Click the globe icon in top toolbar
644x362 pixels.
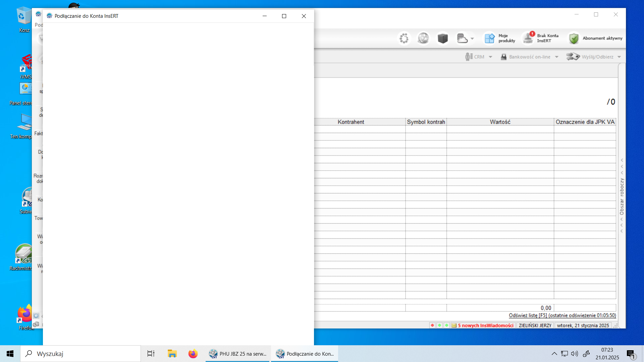[423, 38]
